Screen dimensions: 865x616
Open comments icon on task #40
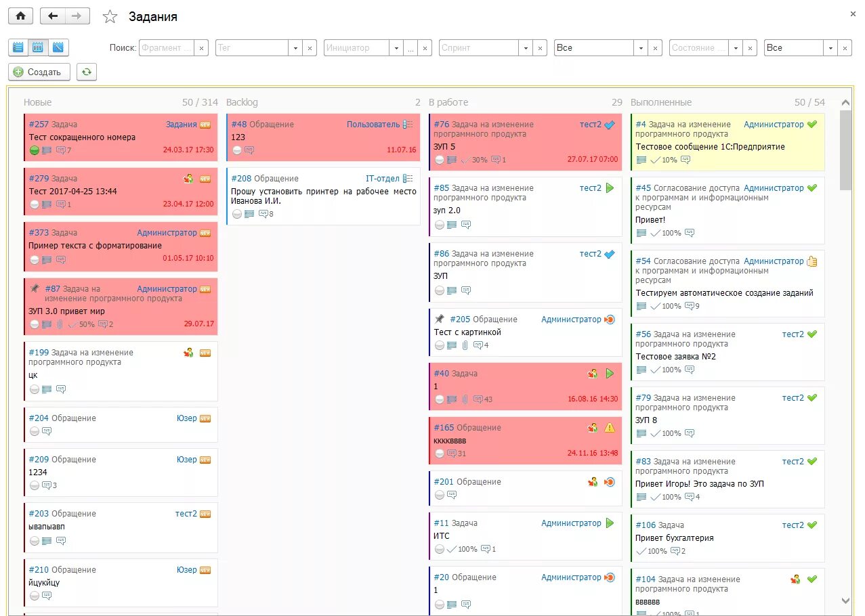click(478, 399)
